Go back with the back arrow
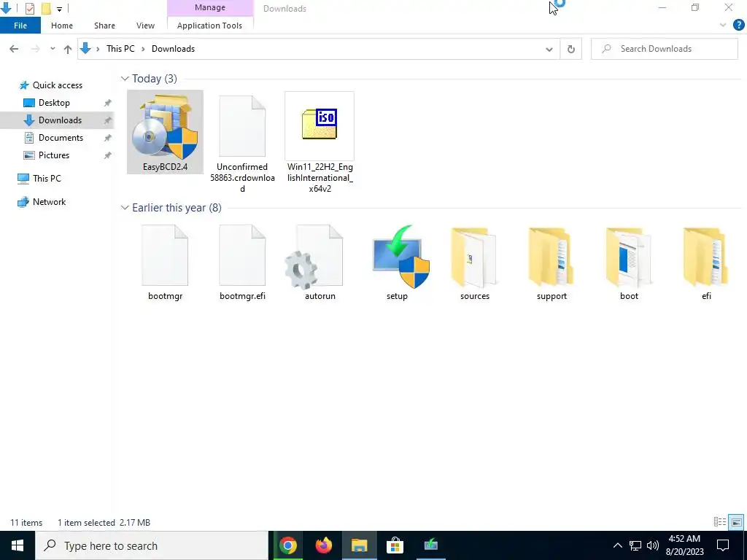Viewport: 747px width, 560px height. pyautogui.click(x=14, y=49)
